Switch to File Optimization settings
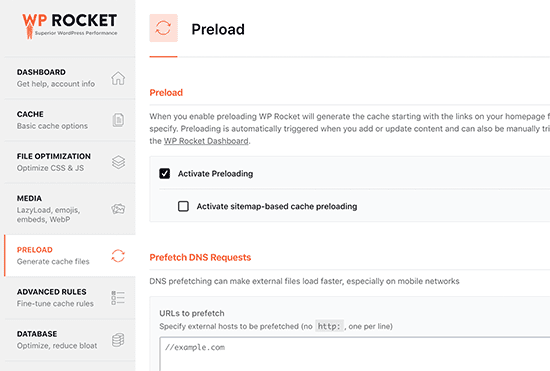 click(x=70, y=162)
